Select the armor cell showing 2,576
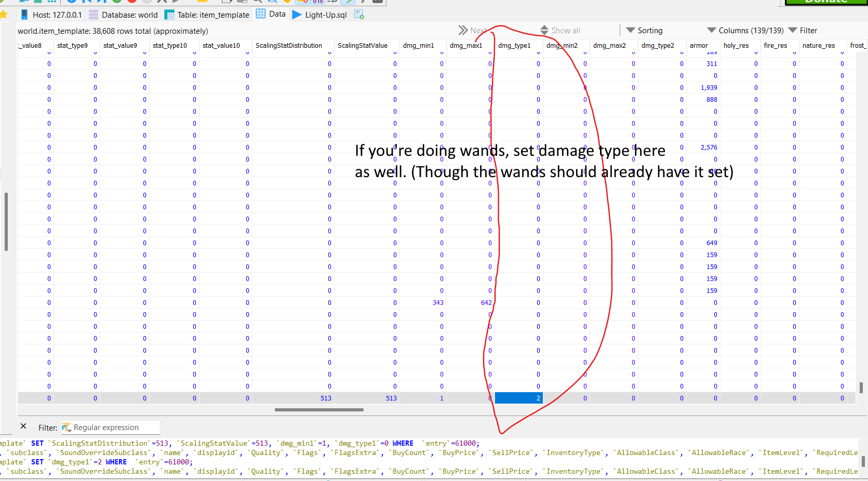The height and width of the screenshot is (481, 868). 703,148
